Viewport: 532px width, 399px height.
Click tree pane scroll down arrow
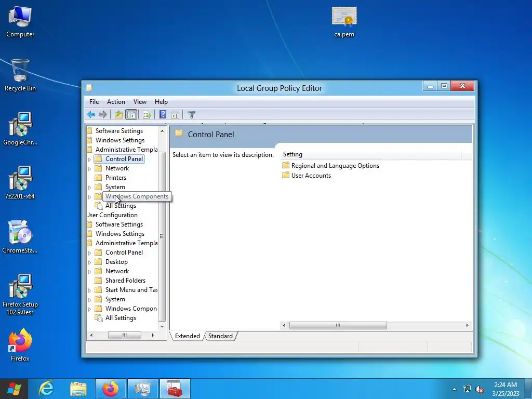(x=162, y=326)
